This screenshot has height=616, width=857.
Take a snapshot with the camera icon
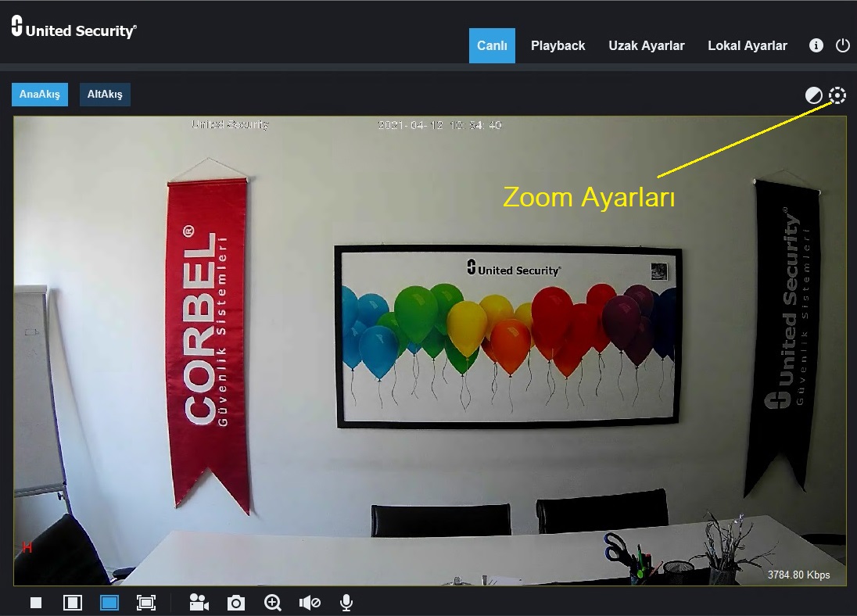(x=236, y=603)
